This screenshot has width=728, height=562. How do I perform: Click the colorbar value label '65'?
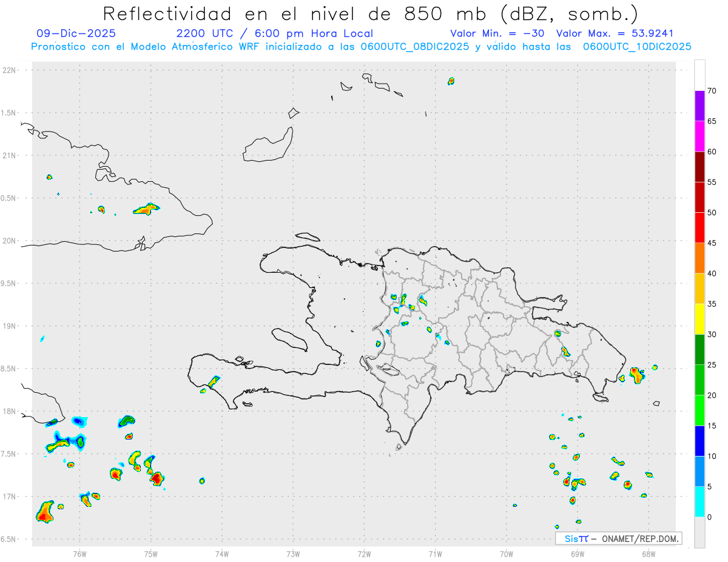(x=712, y=121)
